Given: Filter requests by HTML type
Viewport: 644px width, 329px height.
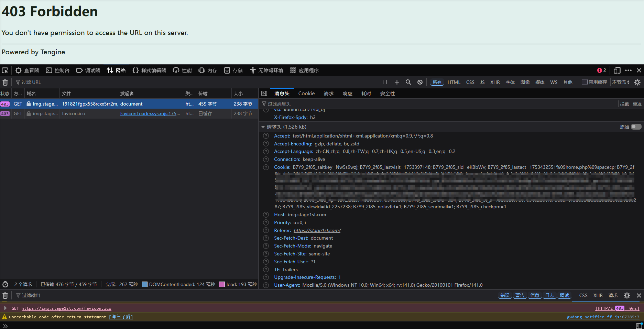Looking at the screenshot, I should [x=454, y=83].
